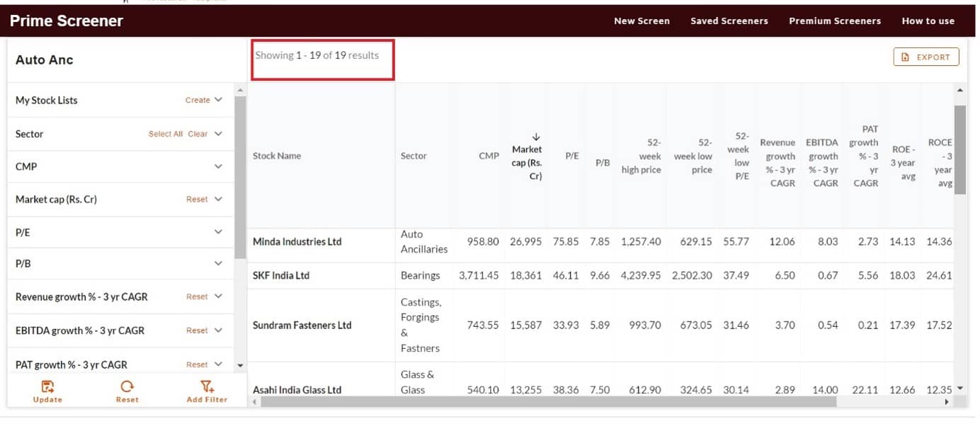Click Auto Anc screener title
The image size is (980, 443).
click(x=44, y=60)
